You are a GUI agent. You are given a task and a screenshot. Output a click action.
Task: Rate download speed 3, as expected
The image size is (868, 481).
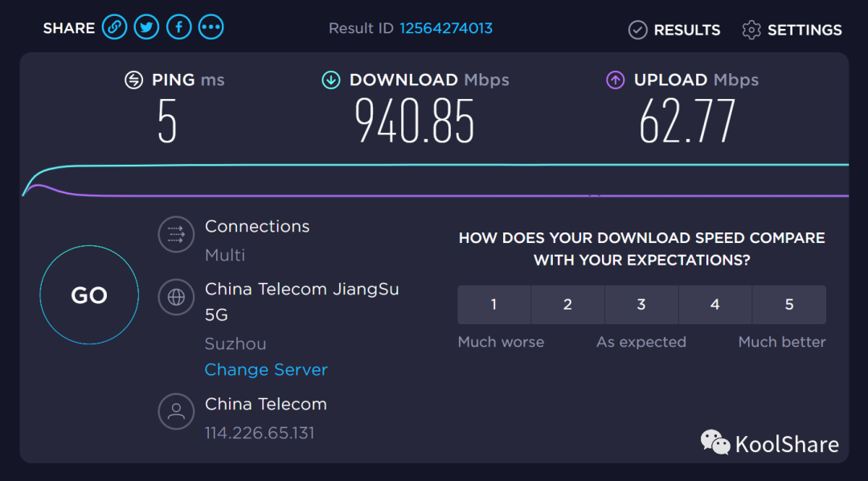tap(641, 304)
